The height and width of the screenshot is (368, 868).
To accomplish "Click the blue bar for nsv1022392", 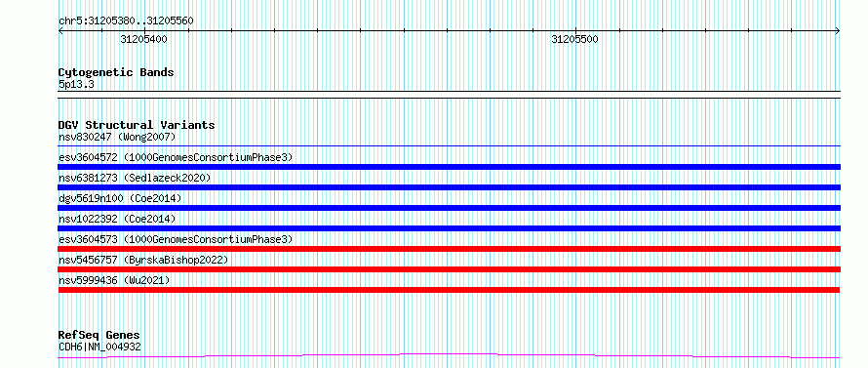I will coord(449,228).
